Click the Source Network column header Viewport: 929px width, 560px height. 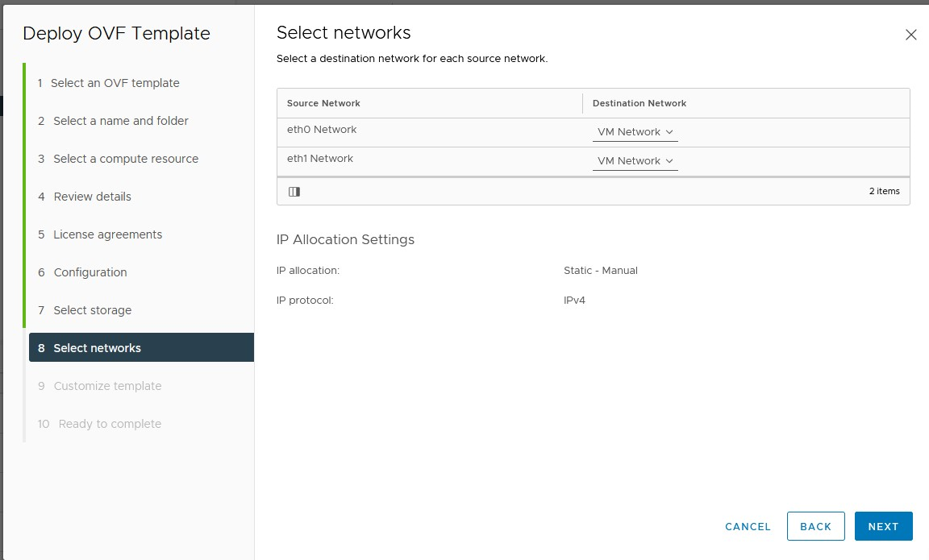point(323,103)
